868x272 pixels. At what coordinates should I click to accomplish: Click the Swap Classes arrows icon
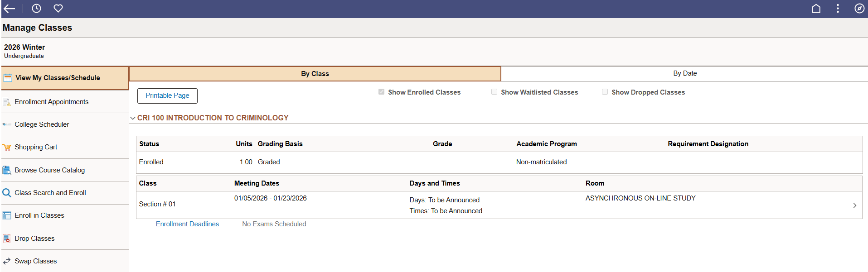[7, 261]
